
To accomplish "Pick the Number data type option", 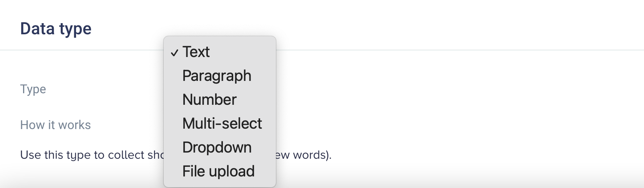I will (209, 100).
